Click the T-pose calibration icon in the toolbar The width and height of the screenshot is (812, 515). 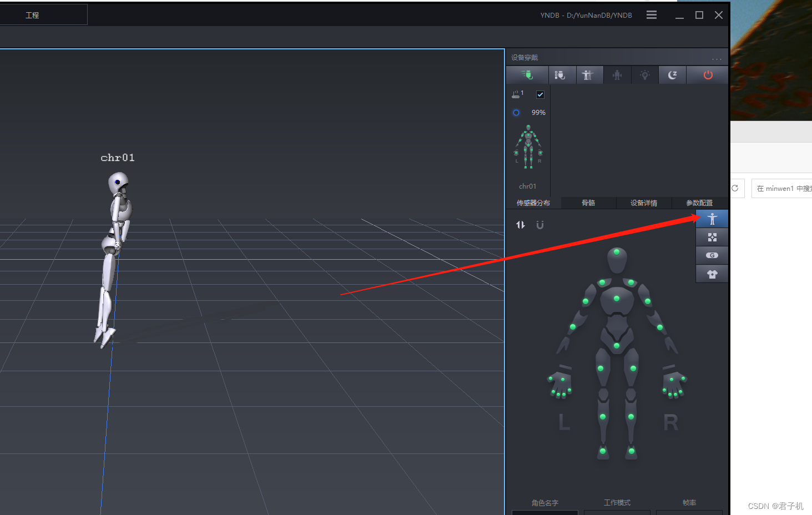point(589,75)
